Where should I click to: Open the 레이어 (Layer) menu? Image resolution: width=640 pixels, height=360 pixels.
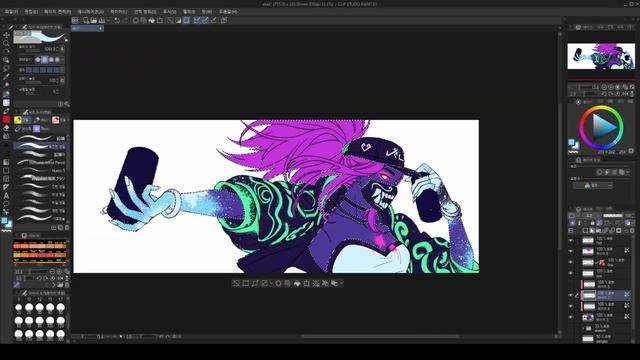(119, 12)
